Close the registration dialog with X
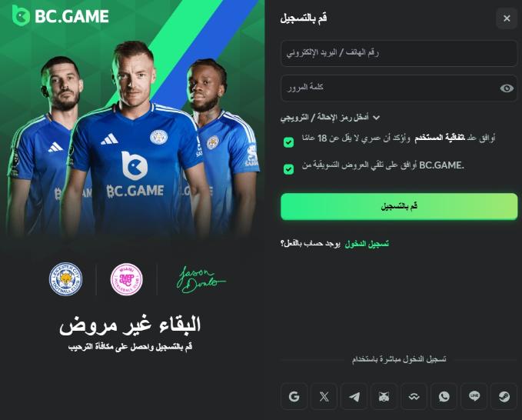Screen dimensions: 522x420 (507, 18)
